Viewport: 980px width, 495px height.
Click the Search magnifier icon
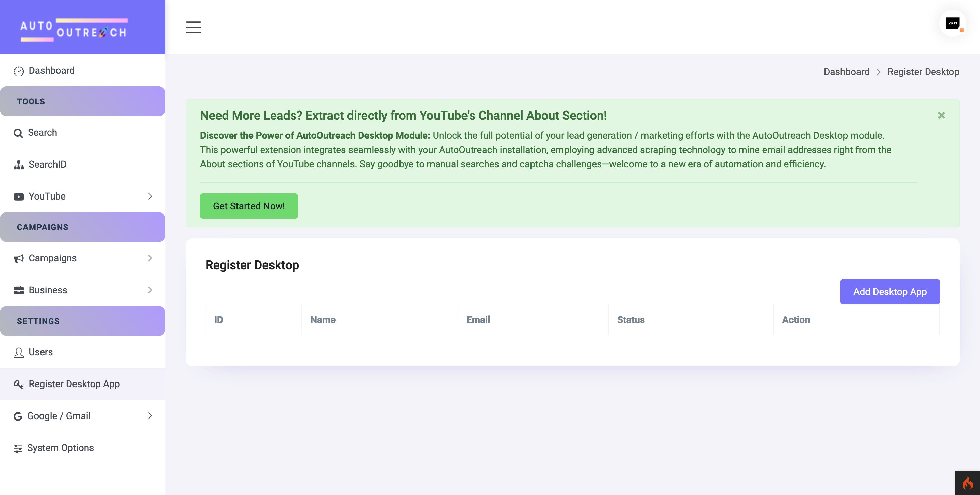18,133
